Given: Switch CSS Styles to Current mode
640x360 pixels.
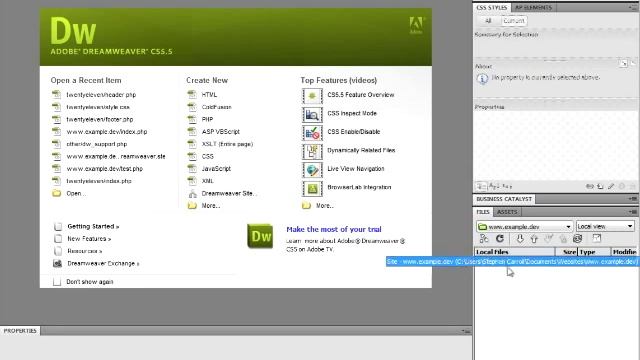Looking at the screenshot, I should 513,20.
